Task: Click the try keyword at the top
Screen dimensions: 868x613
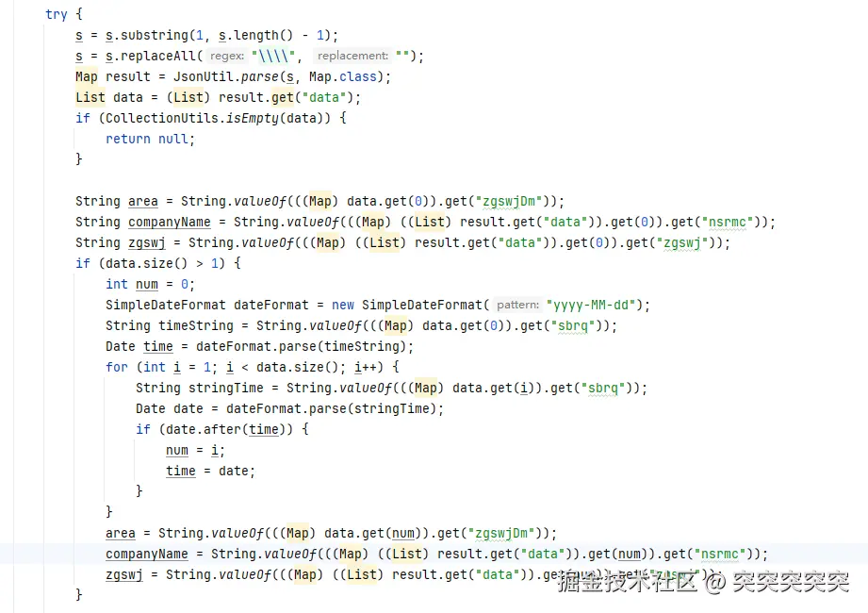Action: pos(56,15)
